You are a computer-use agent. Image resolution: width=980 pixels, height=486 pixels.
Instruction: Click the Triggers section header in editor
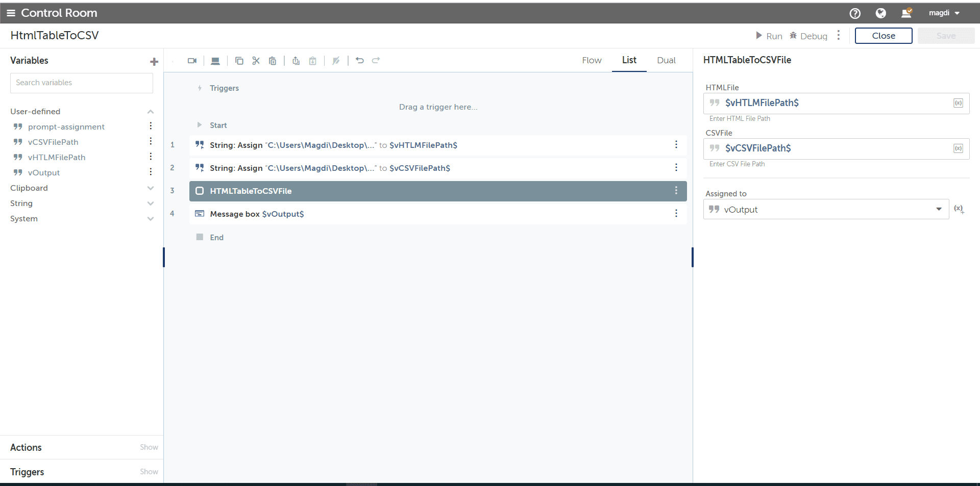(218, 88)
